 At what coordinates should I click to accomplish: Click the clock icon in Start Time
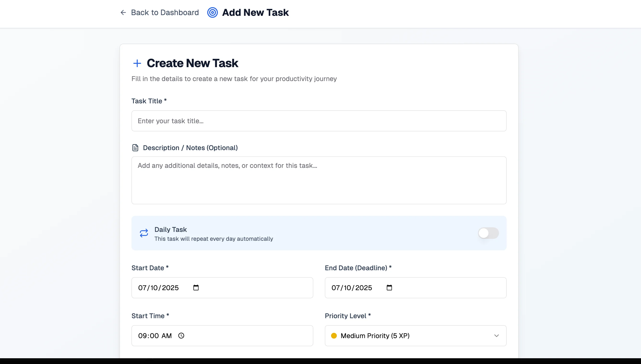pyautogui.click(x=181, y=335)
